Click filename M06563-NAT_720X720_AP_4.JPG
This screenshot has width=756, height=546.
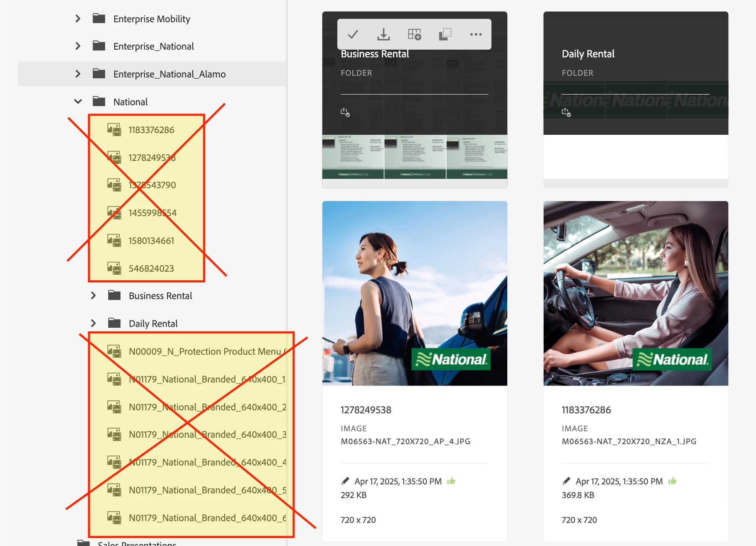pos(405,441)
